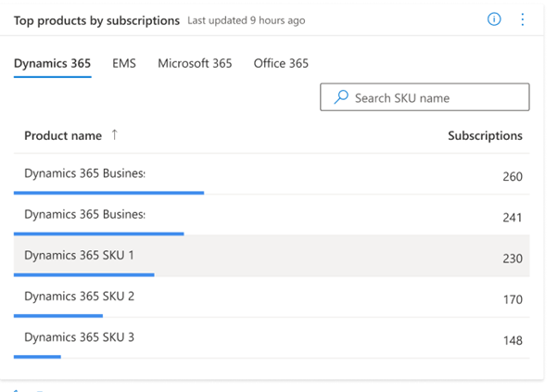This screenshot has width=558, height=392.
Task: Click the magnifier icon in the search box
Action: pyautogui.click(x=341, y=97)
